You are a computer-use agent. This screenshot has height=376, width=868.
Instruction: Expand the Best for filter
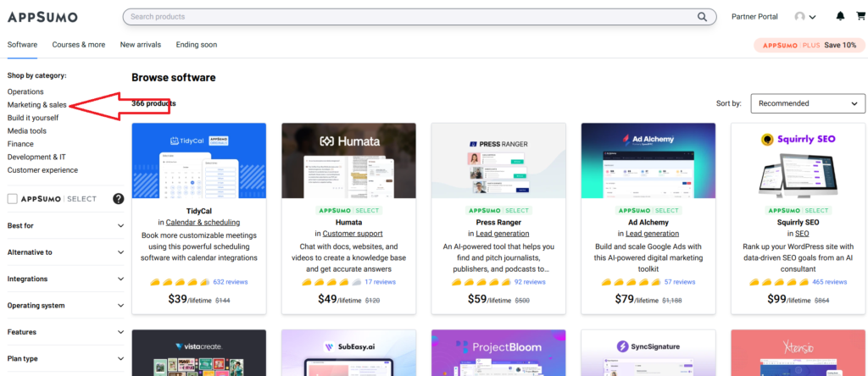pyautogui.click(x=66, y=225)
